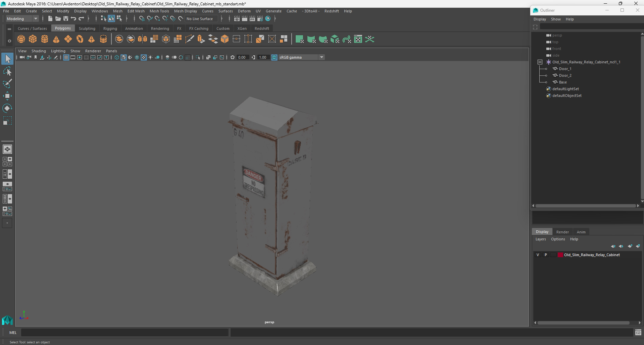Open the shelf options gear menu

[9, 41]
